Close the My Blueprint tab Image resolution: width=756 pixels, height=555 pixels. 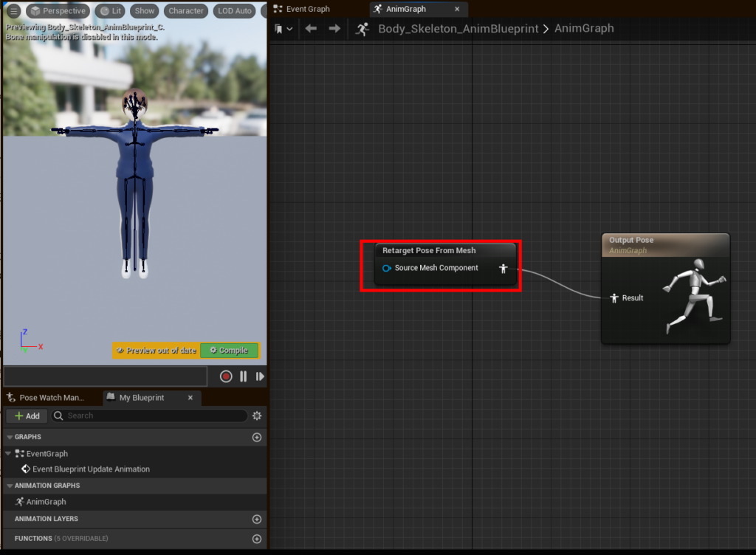click(190, 398)
